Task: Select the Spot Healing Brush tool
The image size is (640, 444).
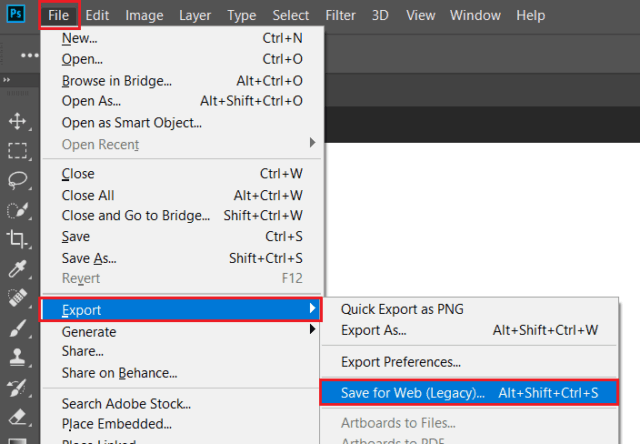Action: [x=18, y=297]
